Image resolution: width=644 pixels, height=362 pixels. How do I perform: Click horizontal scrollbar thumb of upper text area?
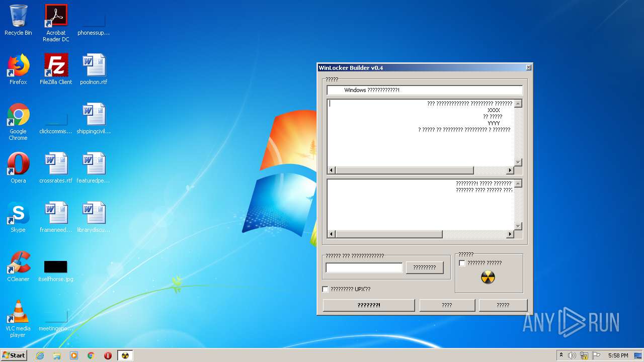[x=405, y=170]
